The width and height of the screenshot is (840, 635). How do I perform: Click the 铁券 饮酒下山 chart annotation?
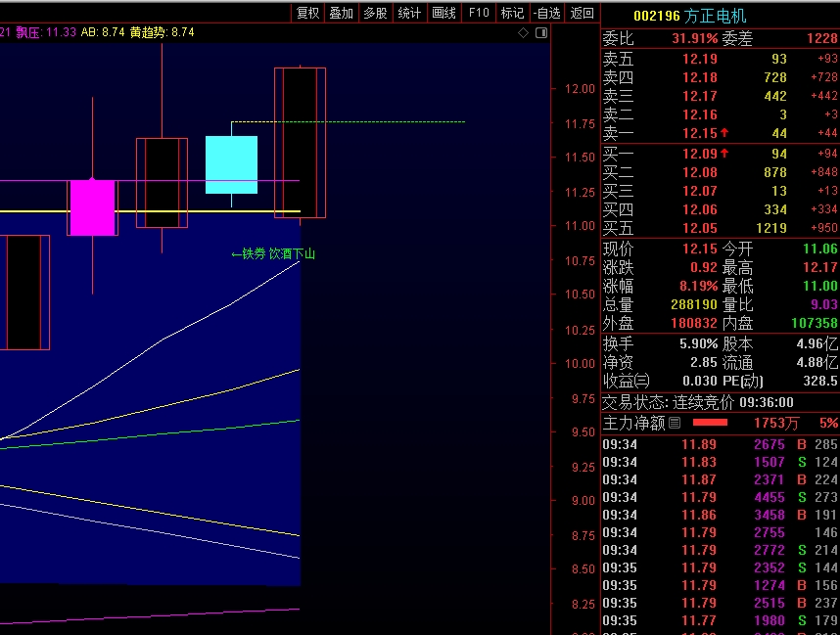[273, 253]
